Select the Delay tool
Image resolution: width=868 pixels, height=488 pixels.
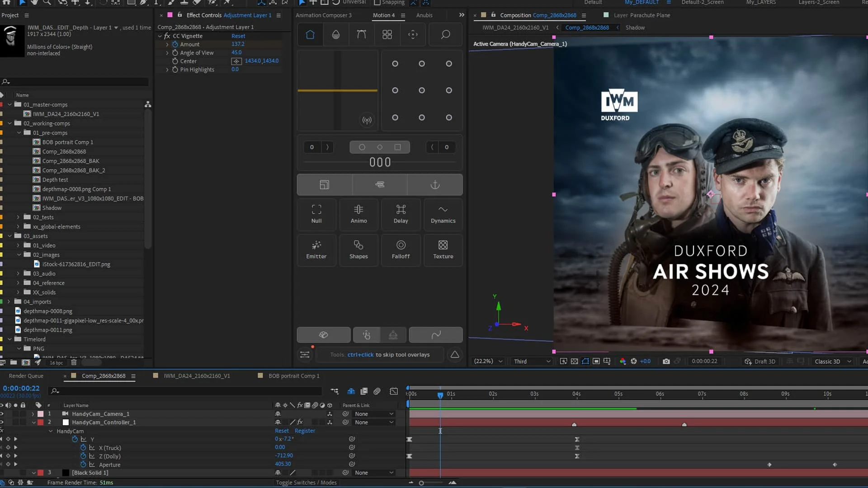pos(401,214)
